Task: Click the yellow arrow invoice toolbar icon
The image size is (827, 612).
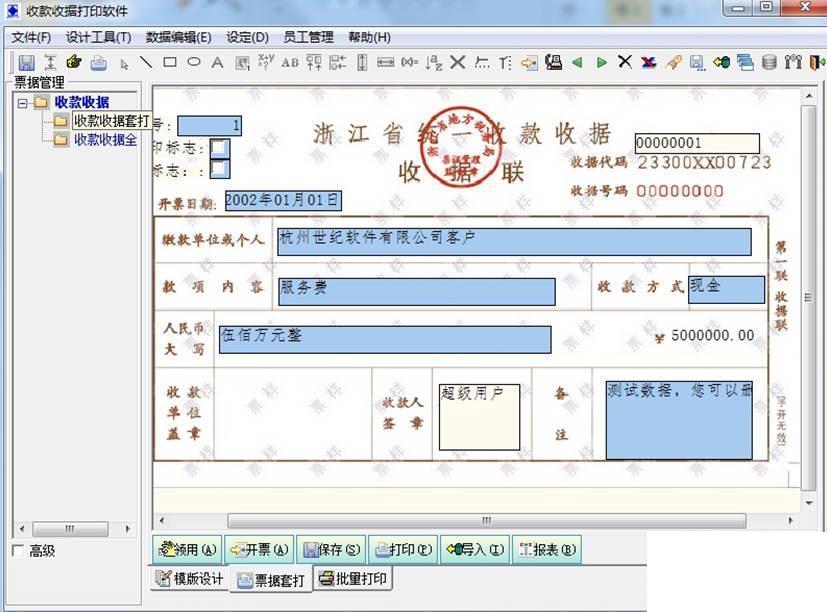Action: coord(529,63)
